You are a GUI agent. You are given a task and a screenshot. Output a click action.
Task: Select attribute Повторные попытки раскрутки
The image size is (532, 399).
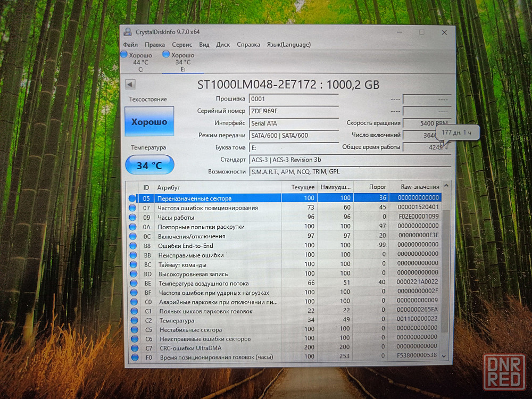[x=201, y=227]
